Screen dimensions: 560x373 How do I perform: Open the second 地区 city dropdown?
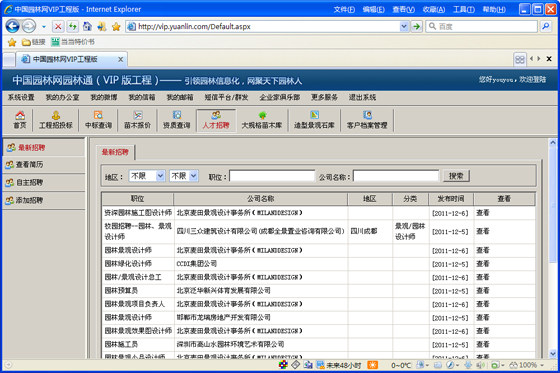184,176
